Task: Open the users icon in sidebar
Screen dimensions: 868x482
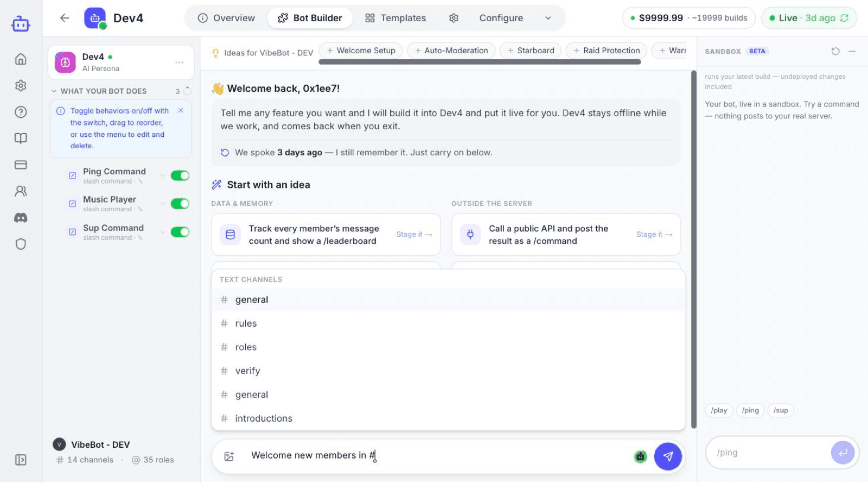Action: 21,191
